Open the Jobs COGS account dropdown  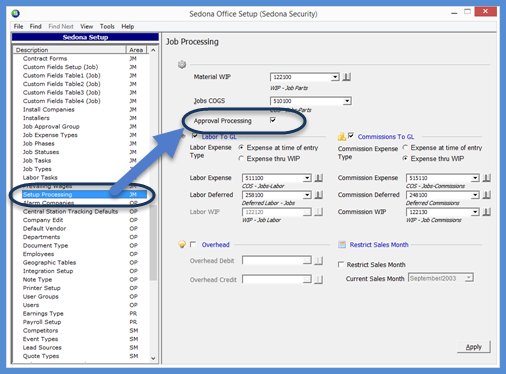click(347, 101)
